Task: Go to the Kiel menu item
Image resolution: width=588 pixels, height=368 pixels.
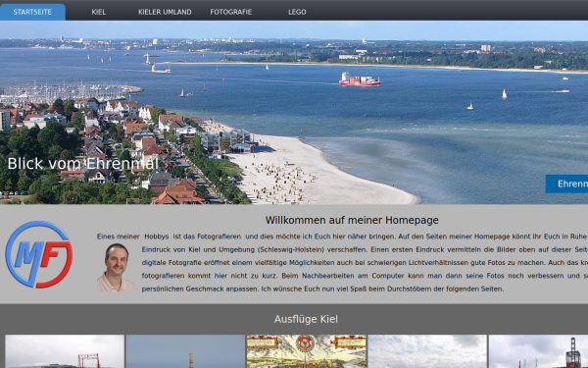Action: tap(99, 12)
